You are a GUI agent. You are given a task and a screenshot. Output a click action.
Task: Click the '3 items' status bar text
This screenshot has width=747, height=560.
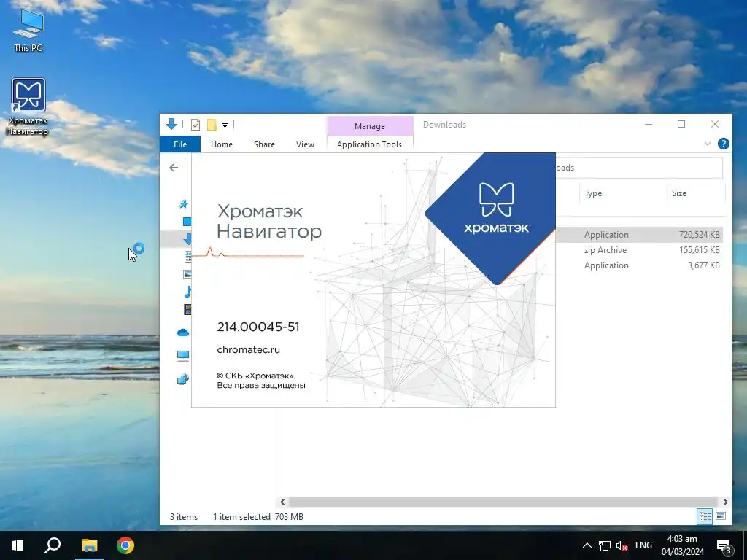pos(184,517)
